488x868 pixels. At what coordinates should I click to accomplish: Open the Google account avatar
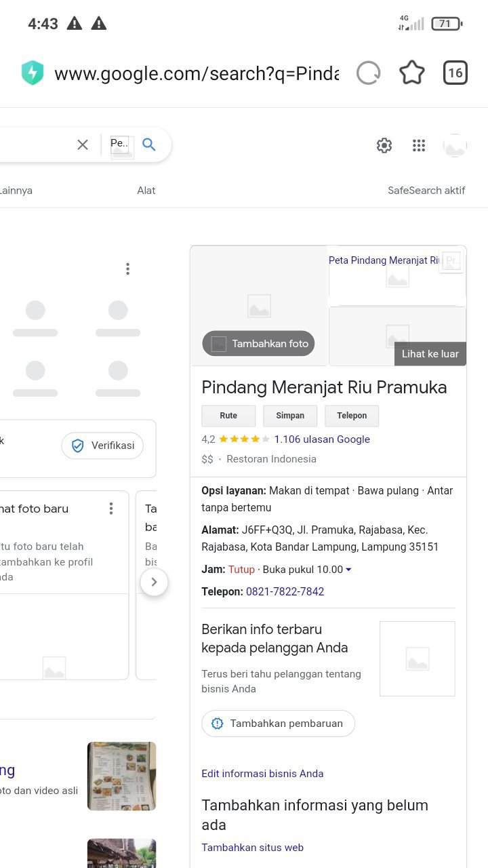(x=455, y=145)
